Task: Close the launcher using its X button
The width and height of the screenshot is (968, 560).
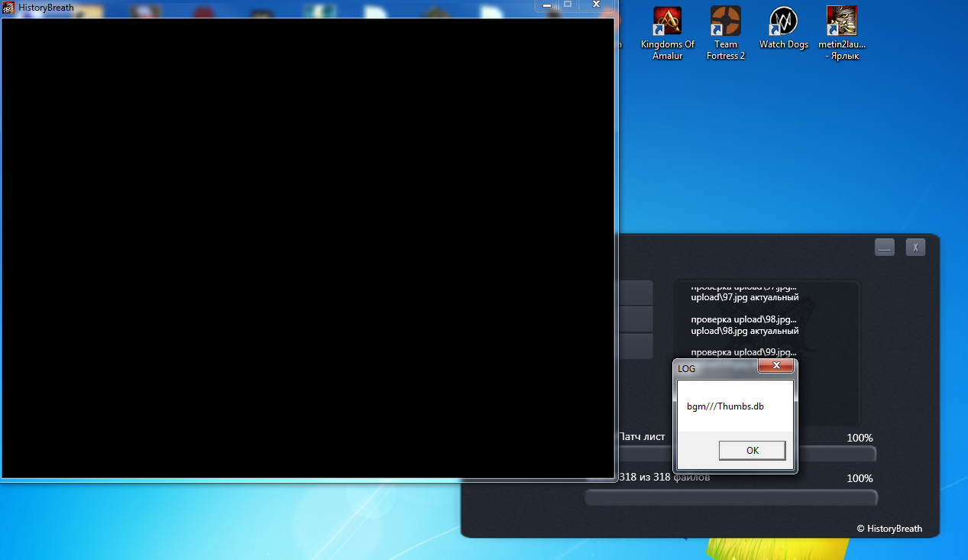Action: click(916, 247)
